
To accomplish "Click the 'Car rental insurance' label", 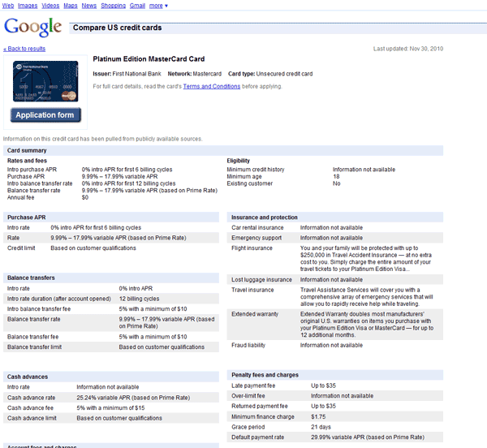I will [257, 227].
